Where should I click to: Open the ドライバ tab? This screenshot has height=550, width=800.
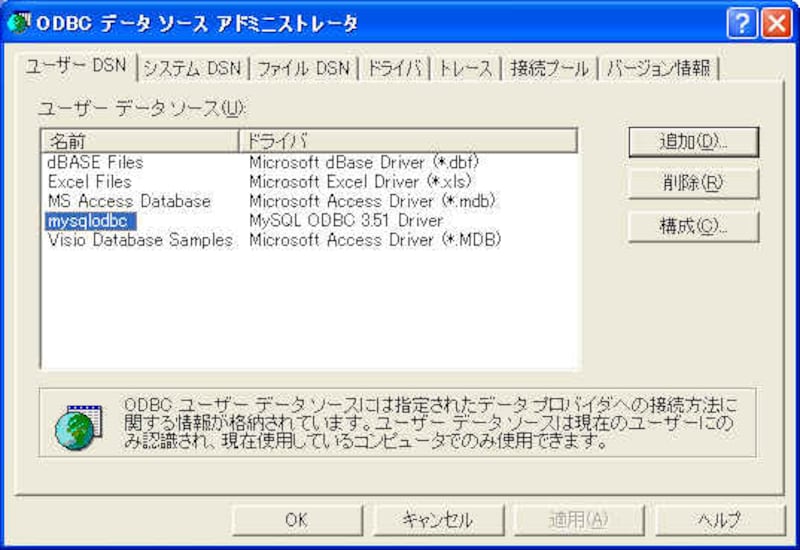pyautogui.click(x=395, y=68)
